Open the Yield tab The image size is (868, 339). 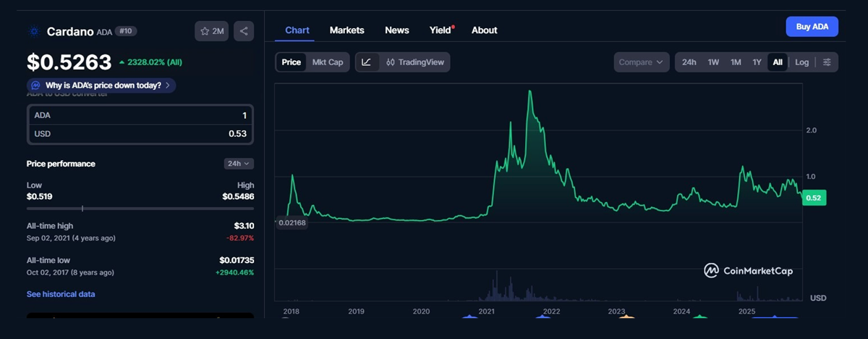[441, 30]
